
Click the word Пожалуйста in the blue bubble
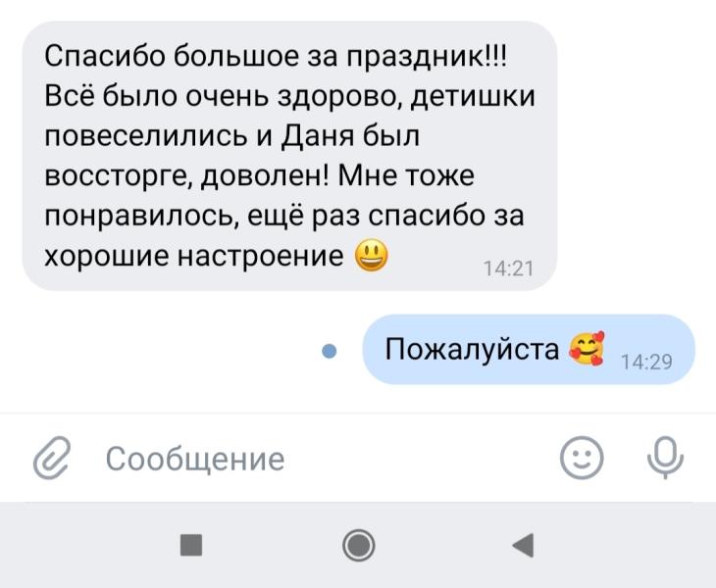[472, 349]
